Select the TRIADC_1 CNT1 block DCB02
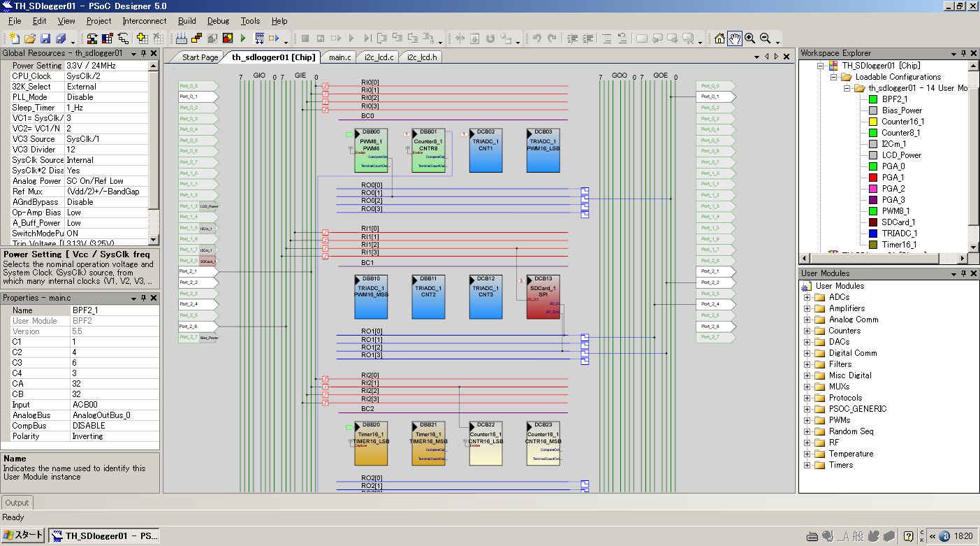980x546 pixels. [x=485, y=150]
